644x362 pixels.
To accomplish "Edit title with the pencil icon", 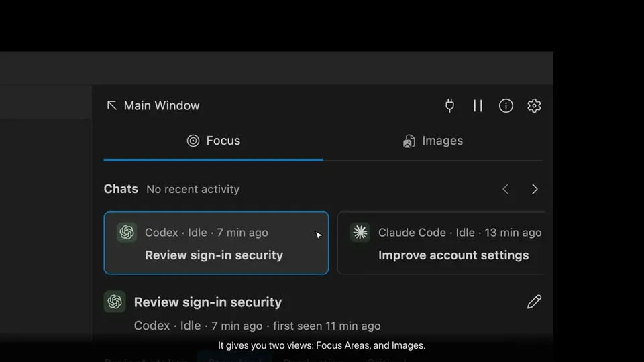I will [x=534, y=302].
